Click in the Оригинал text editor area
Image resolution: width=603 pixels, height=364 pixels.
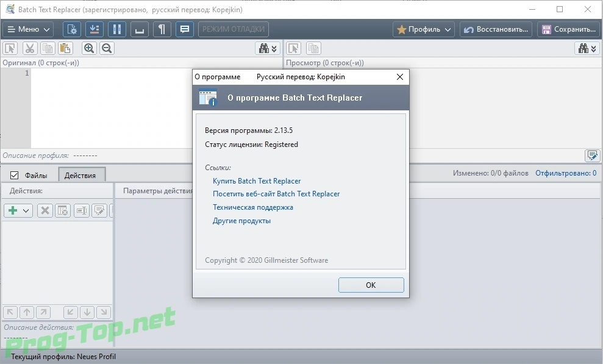[112, 108]
